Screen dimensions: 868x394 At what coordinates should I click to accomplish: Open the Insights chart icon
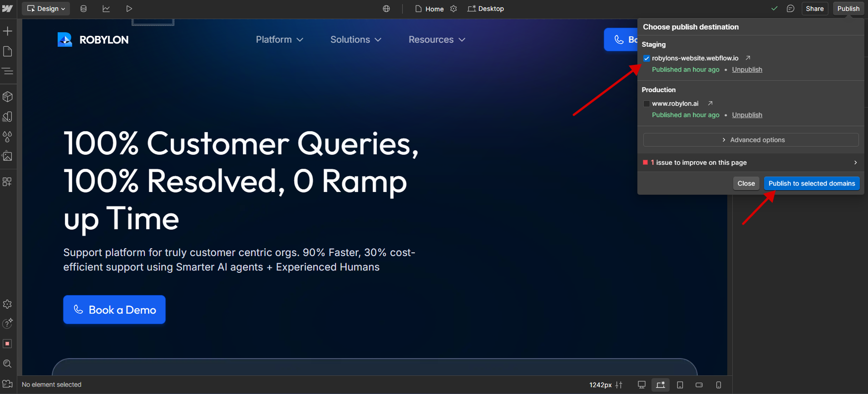[x=106, y=9]
